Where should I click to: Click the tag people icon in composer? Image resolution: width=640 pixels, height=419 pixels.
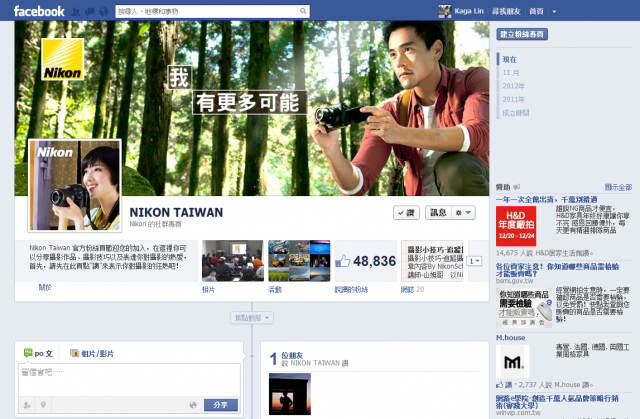click(27, 405)
